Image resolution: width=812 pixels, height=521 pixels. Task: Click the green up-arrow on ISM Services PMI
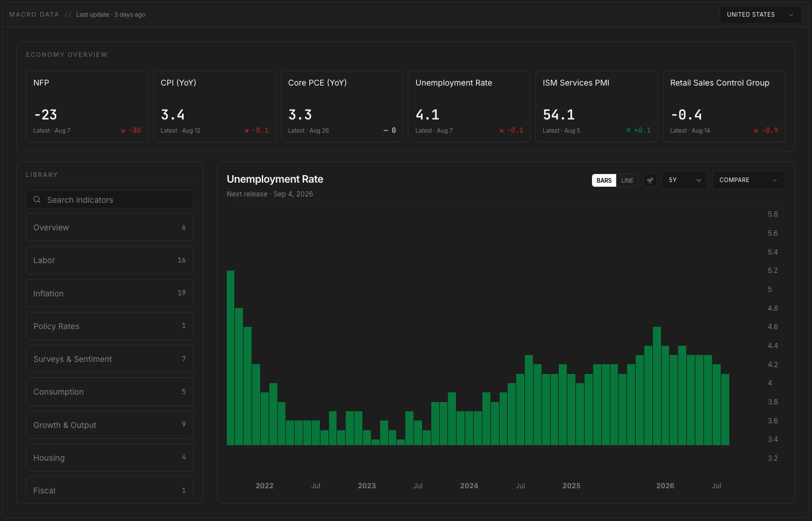tap(628, 130)
